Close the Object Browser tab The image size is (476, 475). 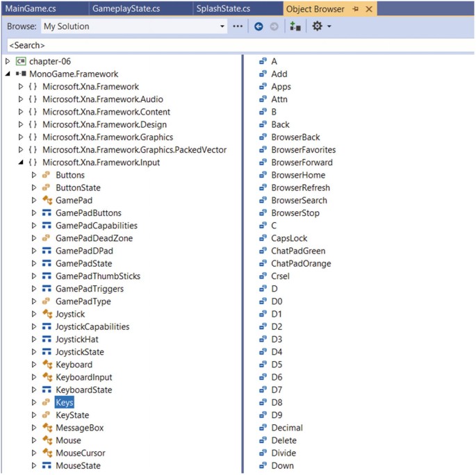(x=368, y=9)
